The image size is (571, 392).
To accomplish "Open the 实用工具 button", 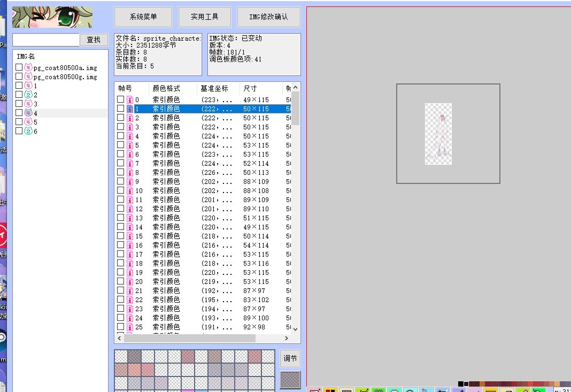I will tap(205, 17).
